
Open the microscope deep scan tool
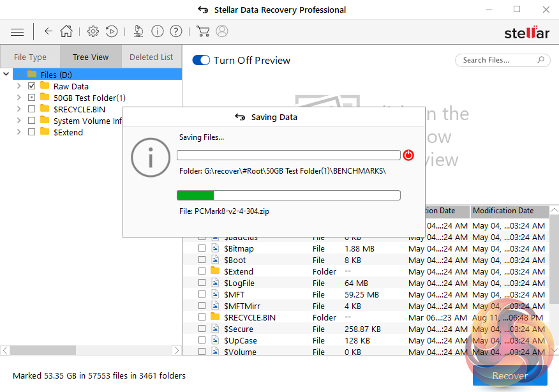coord(138,31)
